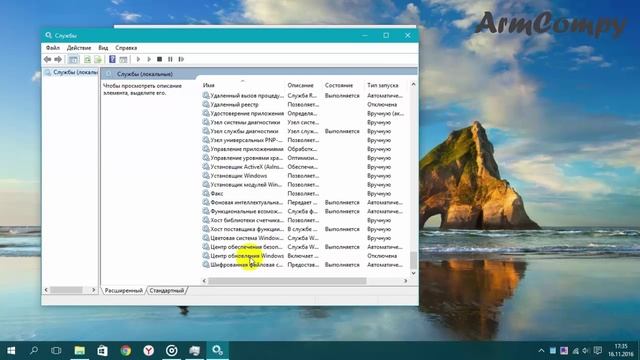Click services list horizontal scroll left arrow
Screen dimensions: 640x360
coord(204,281)
